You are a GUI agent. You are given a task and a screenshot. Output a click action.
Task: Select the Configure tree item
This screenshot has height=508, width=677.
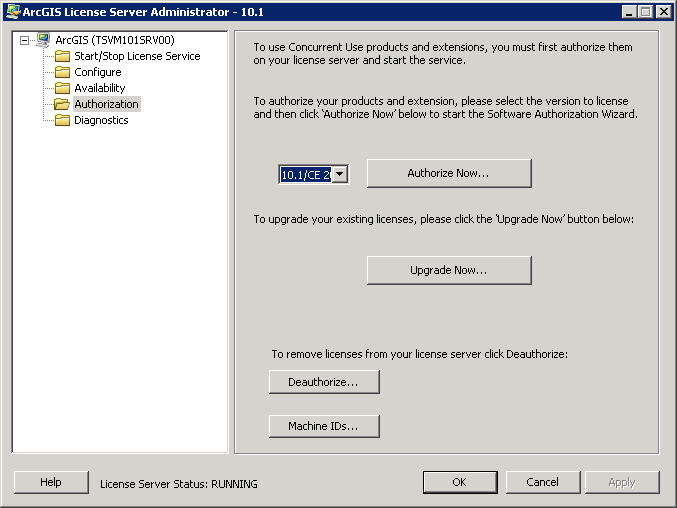click(98, 72)
